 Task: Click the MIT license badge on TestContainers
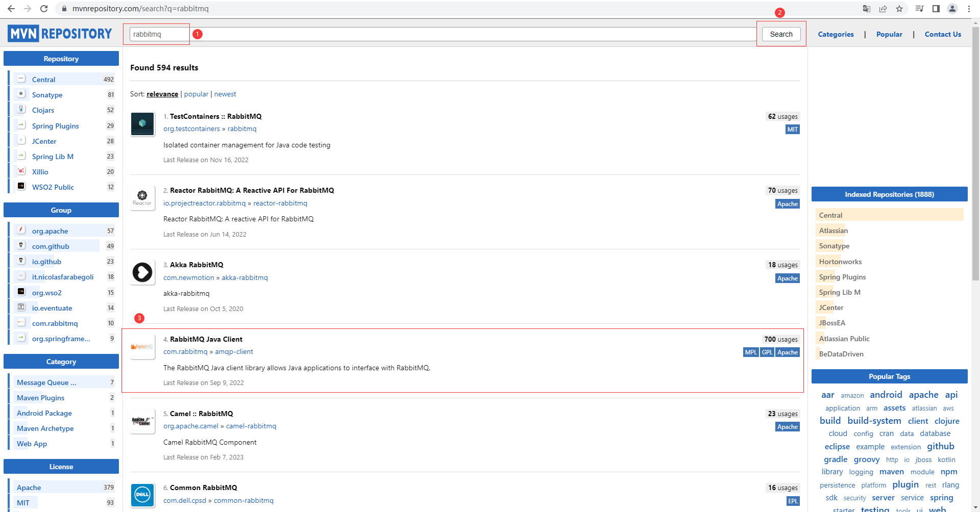[x=793, y=130]
